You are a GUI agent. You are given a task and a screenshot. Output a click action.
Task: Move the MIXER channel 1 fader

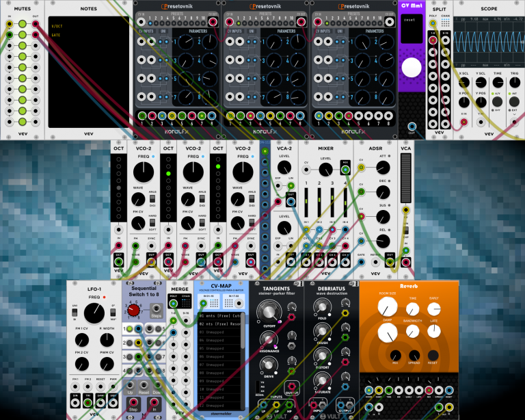(x=306, y=202)
